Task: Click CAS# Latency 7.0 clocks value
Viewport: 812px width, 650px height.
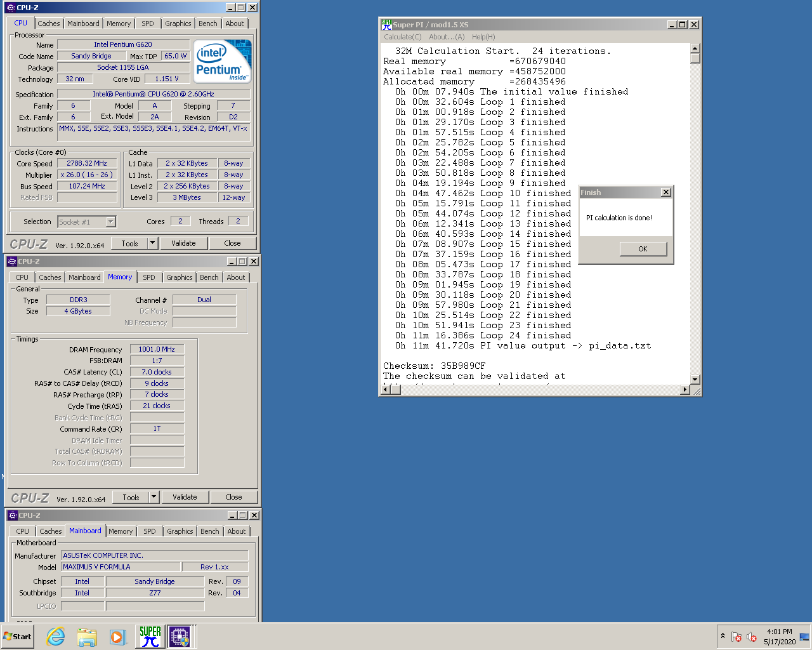Action: point(157,372)
